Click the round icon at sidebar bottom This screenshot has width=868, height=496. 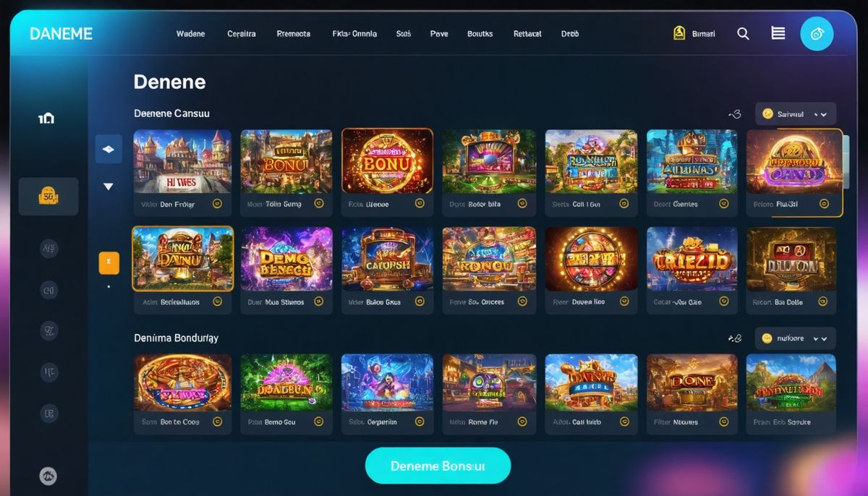tap(48, 476)
